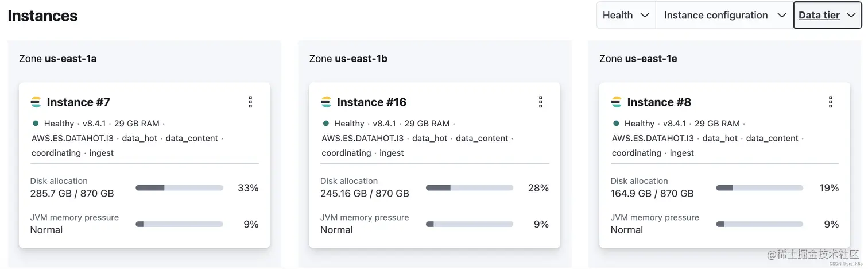This screenshot has width=868, height=269.
Task: Expand the Health filter dropdown
Action: tap(626, 15)
